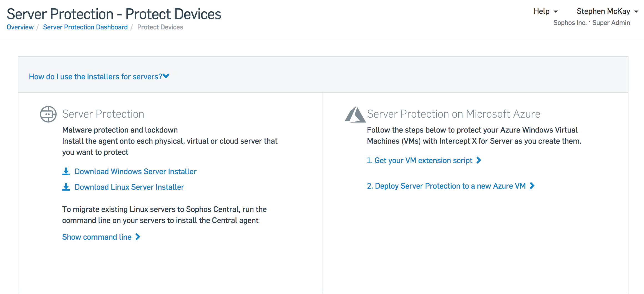Open Deploy Server Protection to new Azure VM
Viewport: 644px width, 294px height.
point(446,186)
